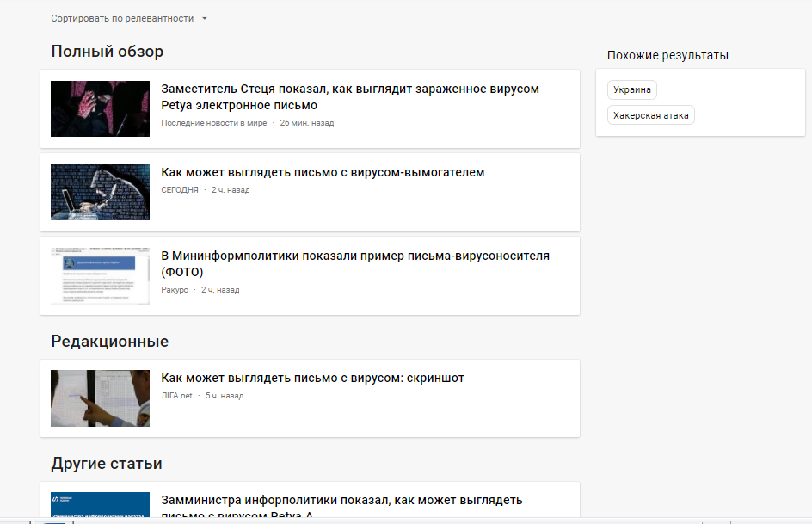Click the 'Другие статьи' section heading
The width and height of the screenshot is (812, 524).
107,464
